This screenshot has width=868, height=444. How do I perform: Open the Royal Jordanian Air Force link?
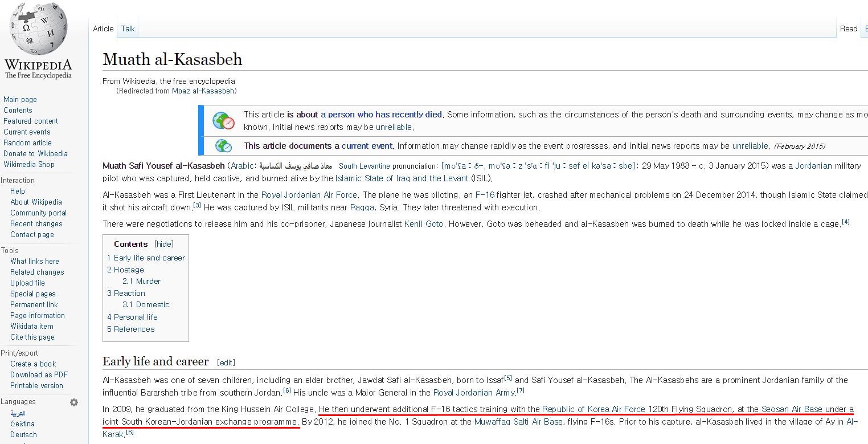(x=309, y=195)
